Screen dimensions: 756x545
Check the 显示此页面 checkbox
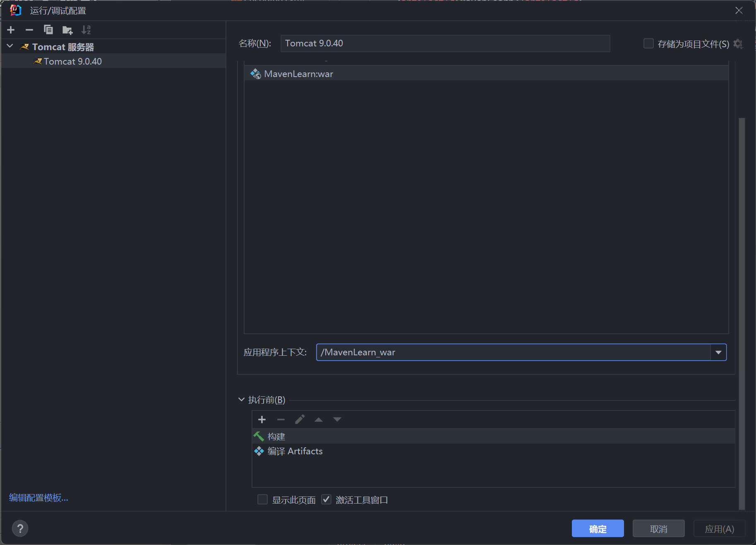click(x=262, y=499)
